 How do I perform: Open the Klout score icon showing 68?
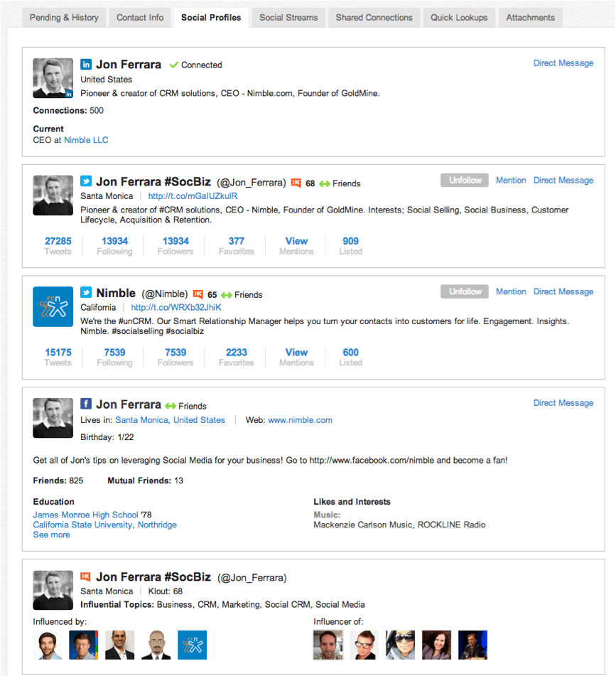(x=297, y=182)
